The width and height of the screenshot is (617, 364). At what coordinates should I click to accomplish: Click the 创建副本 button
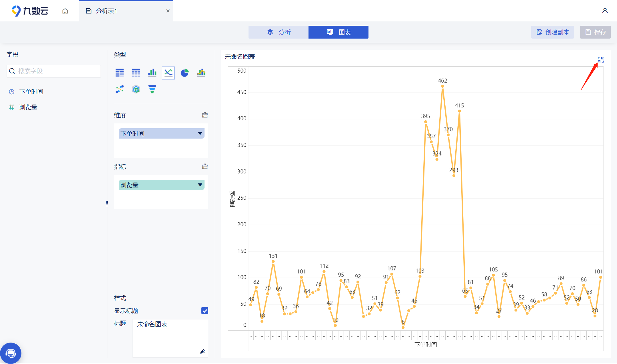pos(552,32)
